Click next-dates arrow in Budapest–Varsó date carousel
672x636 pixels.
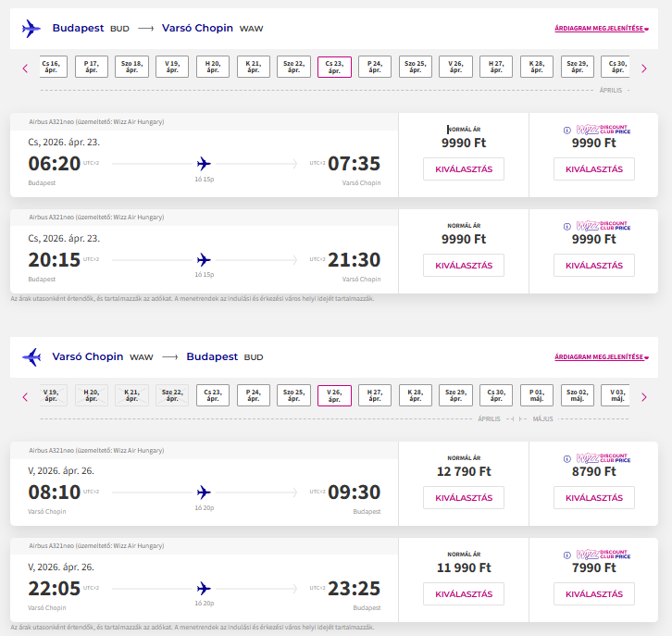644,68
